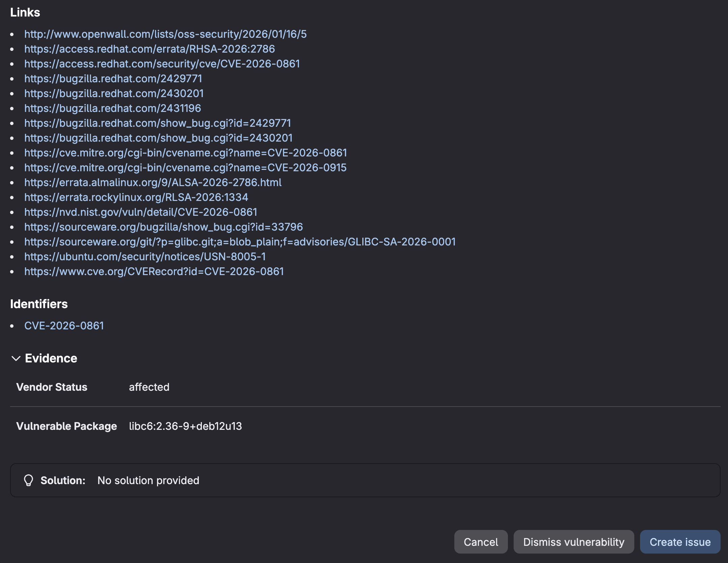The height and width of the screenshot is (563, 728).
Task: Click the Solution lightbulb icon
Action: (29, 480)
